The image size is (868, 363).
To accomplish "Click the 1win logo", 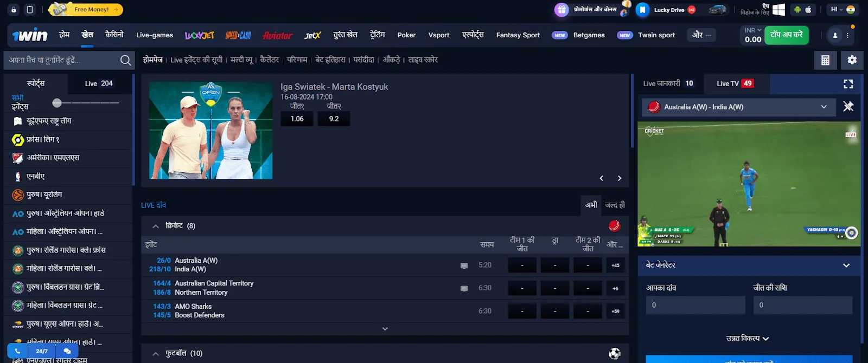I will (30, 35).
